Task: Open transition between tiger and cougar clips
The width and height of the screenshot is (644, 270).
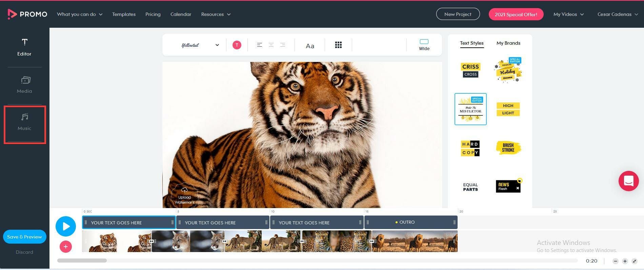Action: [x=152, y=241]
